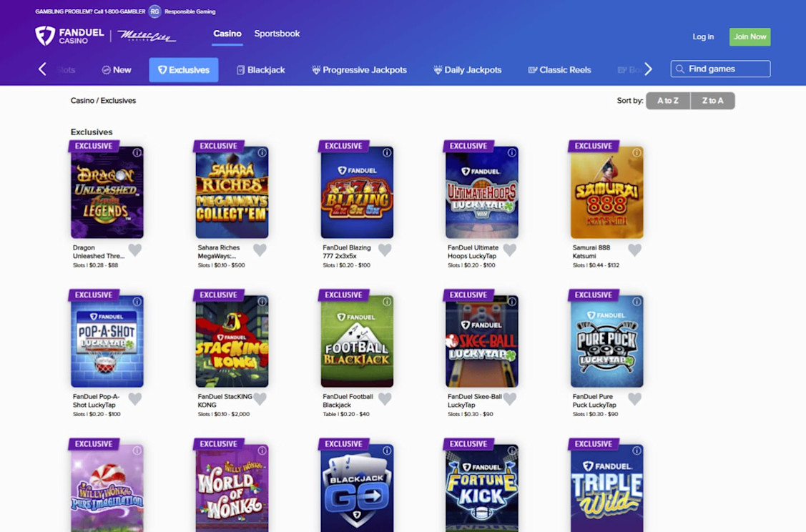
Task: Open info for Samurai 888 Katsumi
Action: click(637, 152)
